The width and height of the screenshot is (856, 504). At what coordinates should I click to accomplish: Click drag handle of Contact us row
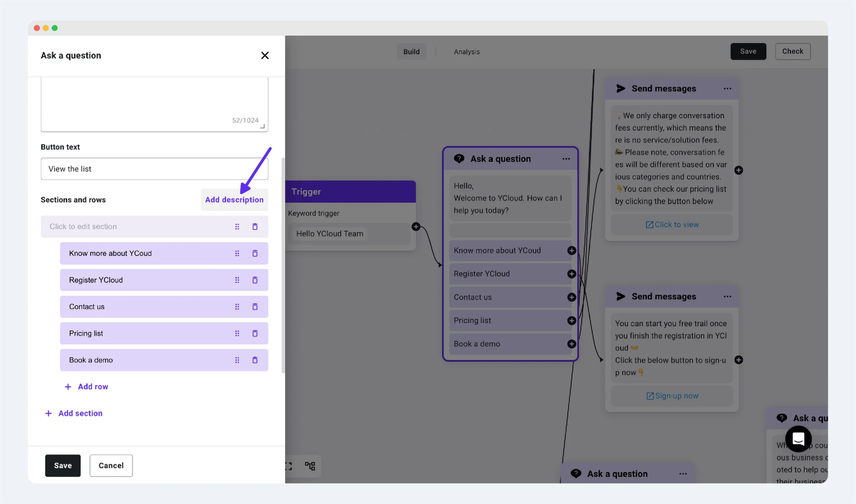[237, 307]
